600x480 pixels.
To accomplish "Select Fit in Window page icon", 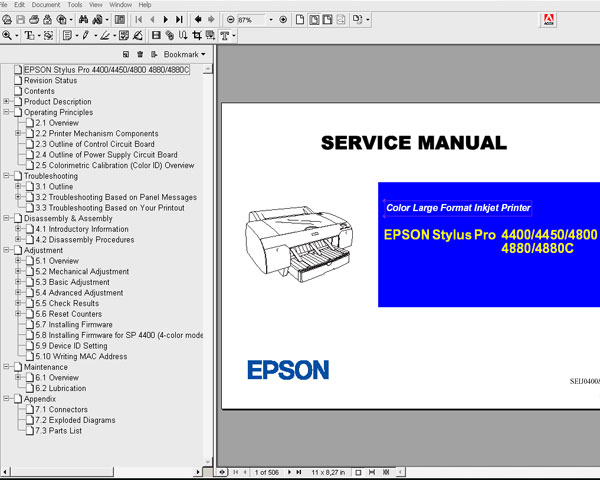I will tap(314, 20).
